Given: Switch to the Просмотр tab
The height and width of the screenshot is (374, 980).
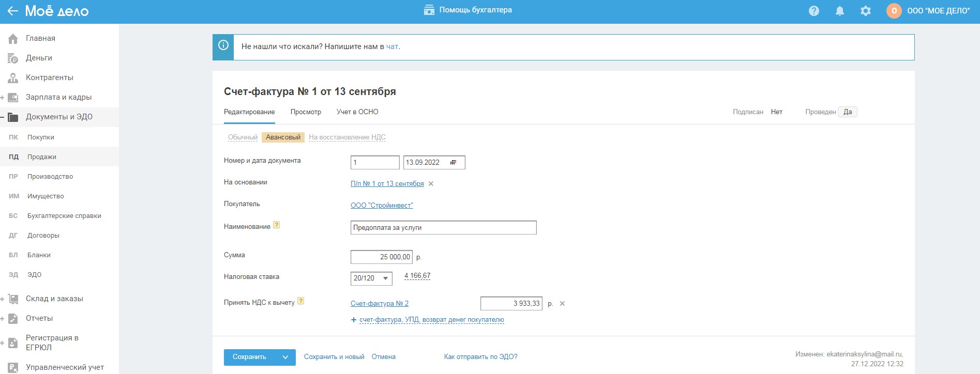Looking at the screenshot, I should pyautogui.click(x=306, y=112).
